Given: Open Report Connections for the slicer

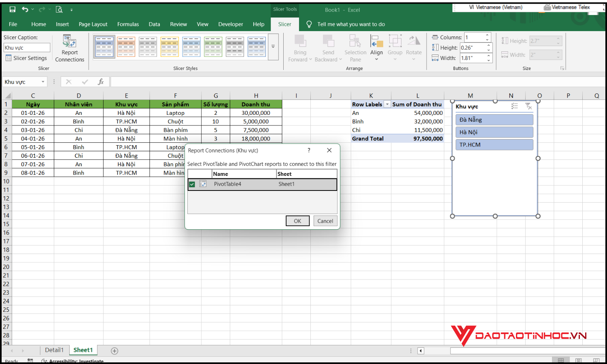Looking at the screenshot, I should (69, 48).
